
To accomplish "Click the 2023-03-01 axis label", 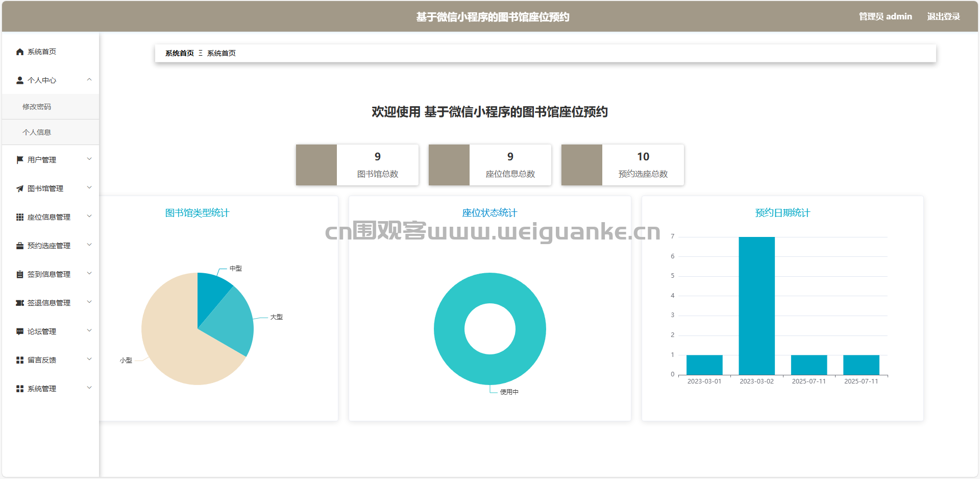I will coord(704,381).
